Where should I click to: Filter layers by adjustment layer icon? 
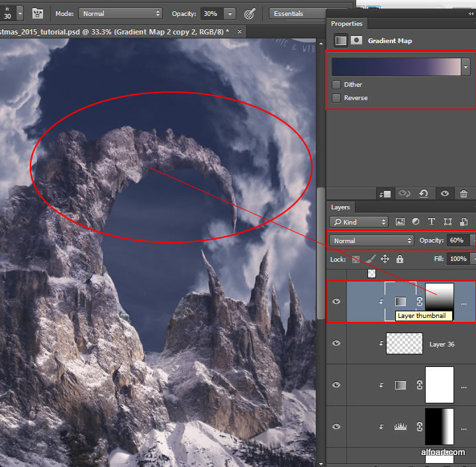tap(416, 222)
